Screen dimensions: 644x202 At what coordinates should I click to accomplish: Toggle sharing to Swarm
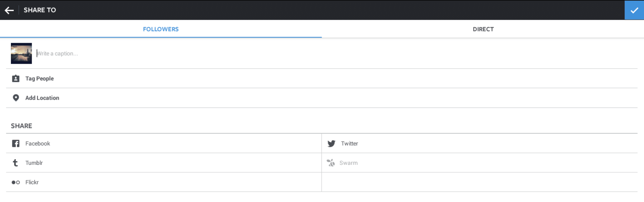[479, 163]
